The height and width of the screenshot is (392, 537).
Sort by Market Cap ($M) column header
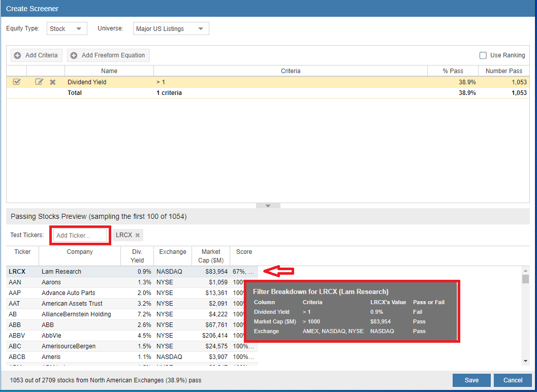click(x=211, y=256)
